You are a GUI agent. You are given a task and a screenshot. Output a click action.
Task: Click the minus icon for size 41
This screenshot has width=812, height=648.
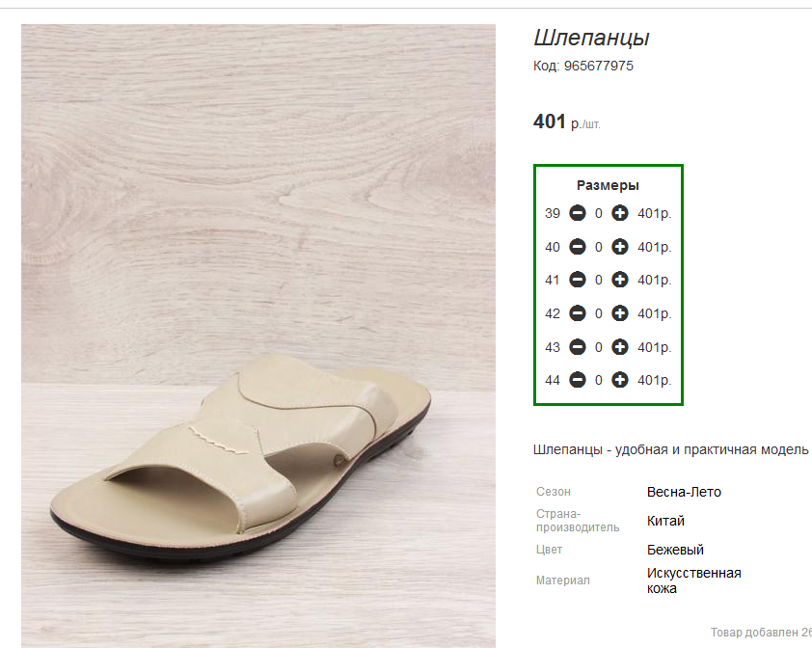[x=578, y=280]
